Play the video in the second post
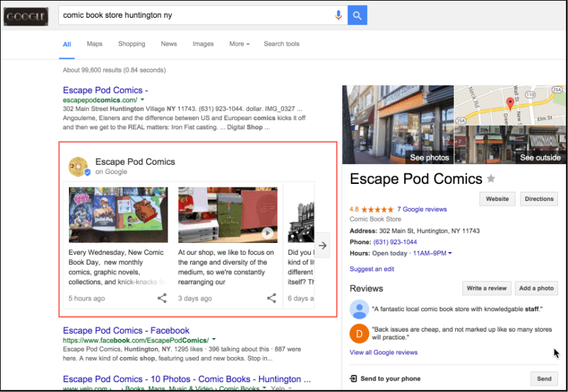The image size is (568, 392). 268,233
